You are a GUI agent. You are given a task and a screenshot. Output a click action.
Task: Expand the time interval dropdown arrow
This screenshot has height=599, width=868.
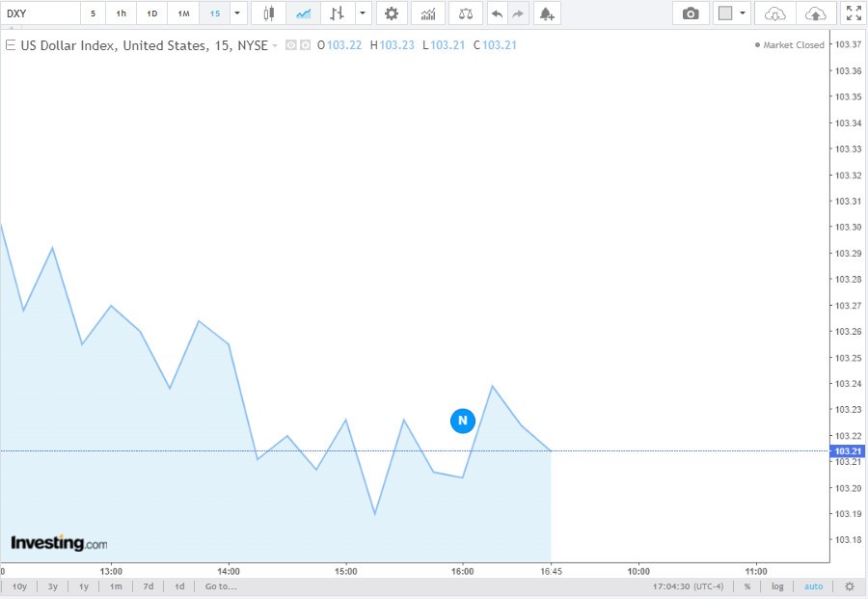(237, 14)
